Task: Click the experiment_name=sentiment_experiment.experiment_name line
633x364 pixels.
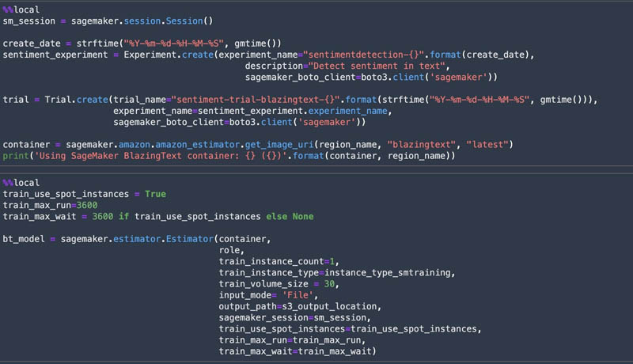Action: point(252,111)
